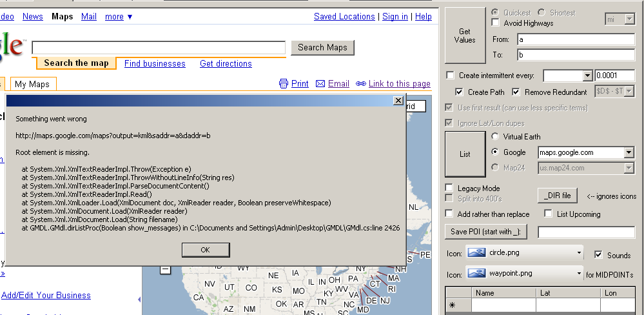
Task: Click the Link to this page chain icon
Action: pos(360,84)
